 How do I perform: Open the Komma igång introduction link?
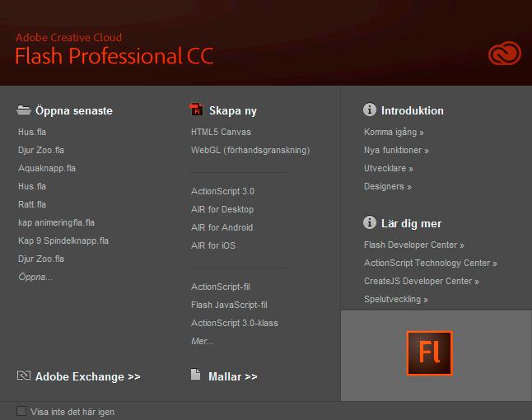pyautogui.click(x=394, y=132)
